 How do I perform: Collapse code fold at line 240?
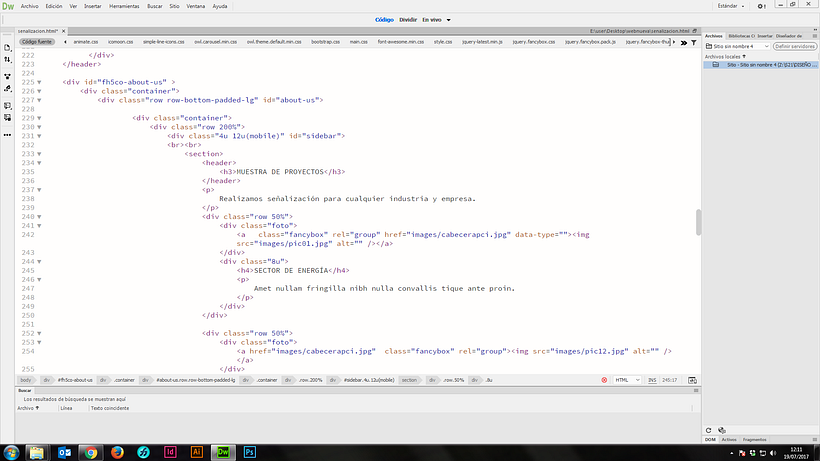39,217
